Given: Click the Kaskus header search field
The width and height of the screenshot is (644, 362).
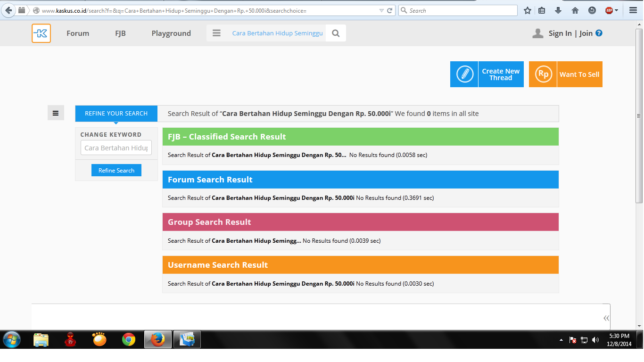Looking at the screenshot, I should click(x=276, y=33).
